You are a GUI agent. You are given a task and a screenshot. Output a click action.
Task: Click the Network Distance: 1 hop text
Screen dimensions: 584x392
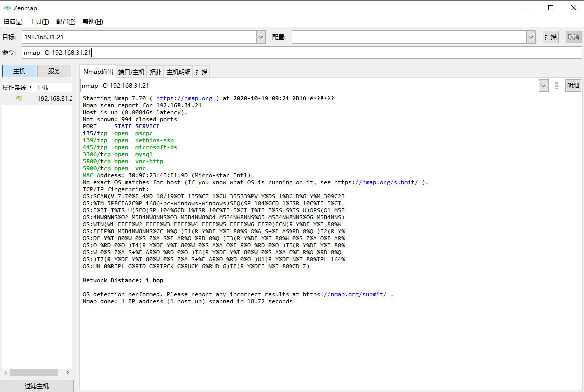click(x=123, y=280)
